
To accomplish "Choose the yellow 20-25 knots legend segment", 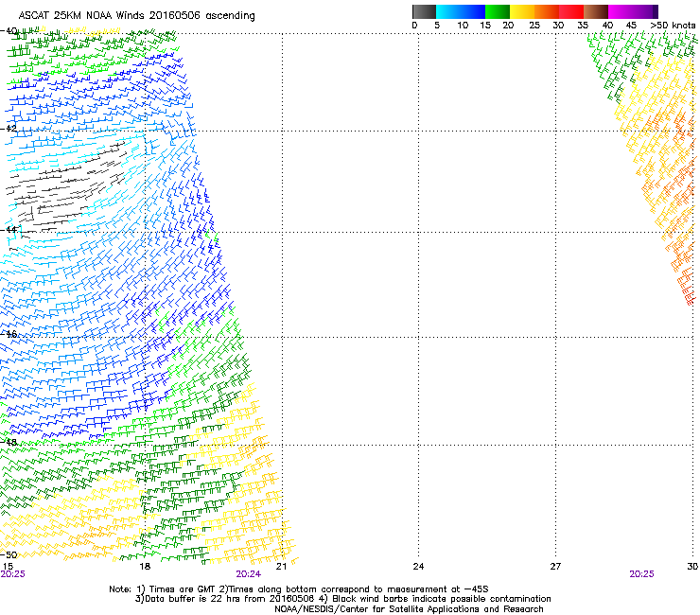I will [522, 11].
